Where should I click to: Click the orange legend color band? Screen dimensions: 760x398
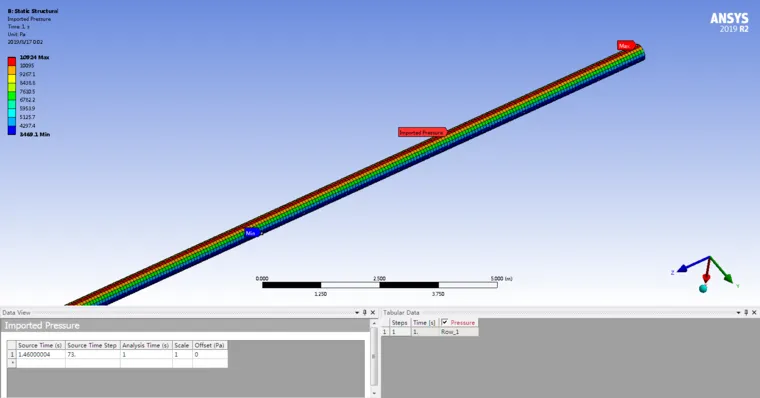(12, 70)
